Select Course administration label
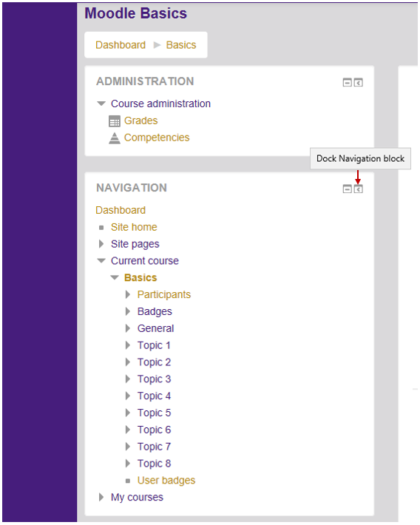This screenshot has height=525, width=420. [x=160, y=104]
